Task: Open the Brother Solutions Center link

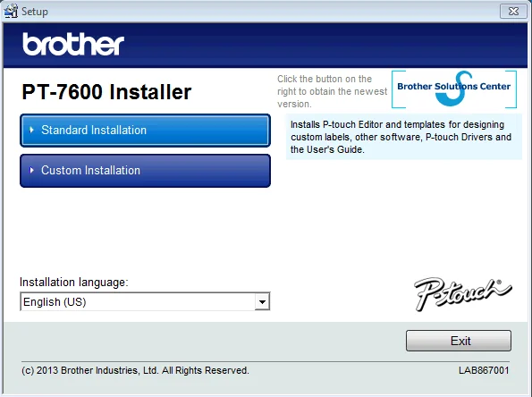Action: tap(454, 89)
